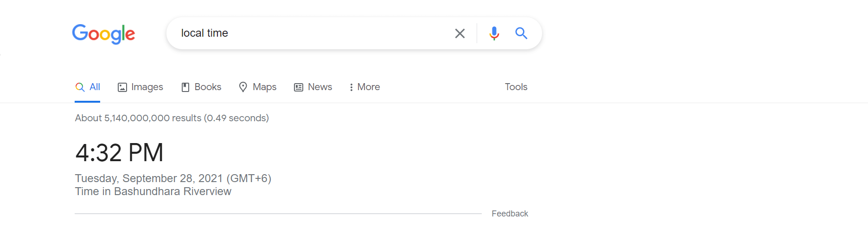Click the Tuesday, September 28, 2021 date
The width and height of the screenshot is (868, 229).
click(x=149, y=178)
